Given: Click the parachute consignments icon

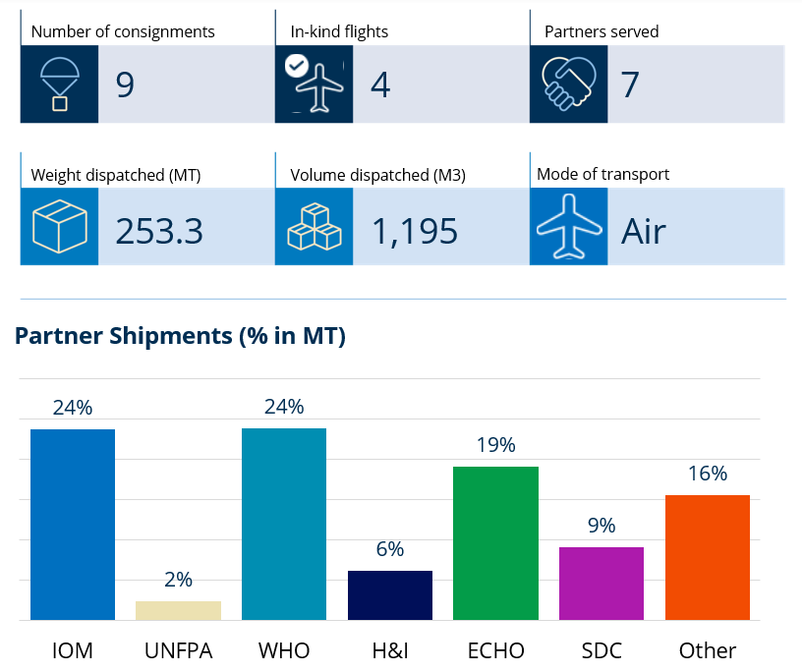Looking at the screenshot, I should click(59, 84).
